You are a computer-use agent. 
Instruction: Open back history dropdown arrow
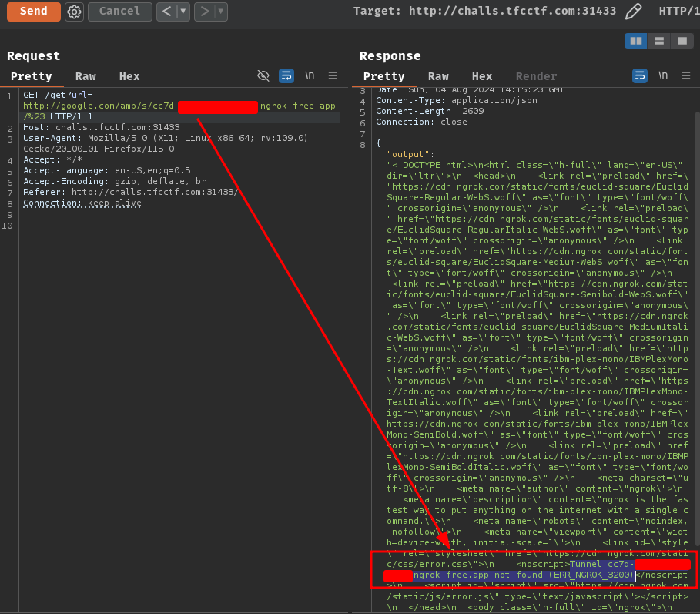pyautogui.click(x=183, y=11)
